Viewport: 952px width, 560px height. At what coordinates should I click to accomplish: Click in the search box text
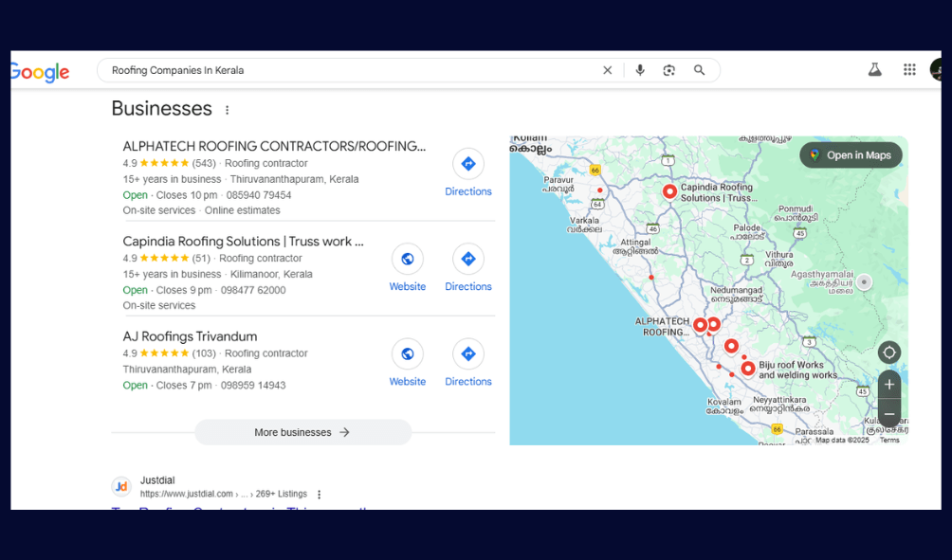pos(178,70)
